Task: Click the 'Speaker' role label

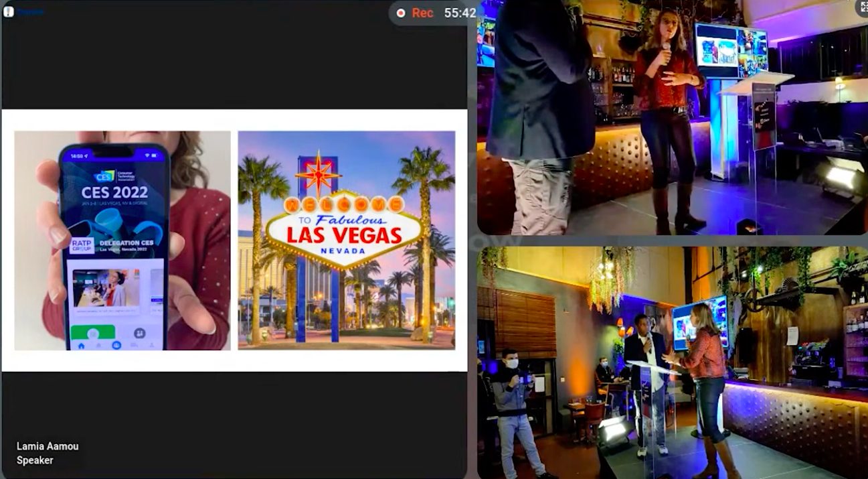Action: click(x=35, y=460)
